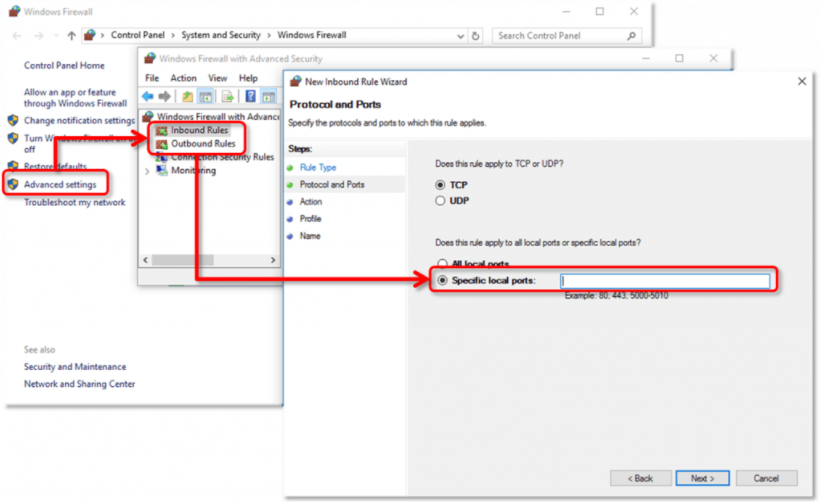The height and width of the screenshot is (502, 828).
Task: Click the Connection Security Rules icon
Action: (x=162, y=157)
